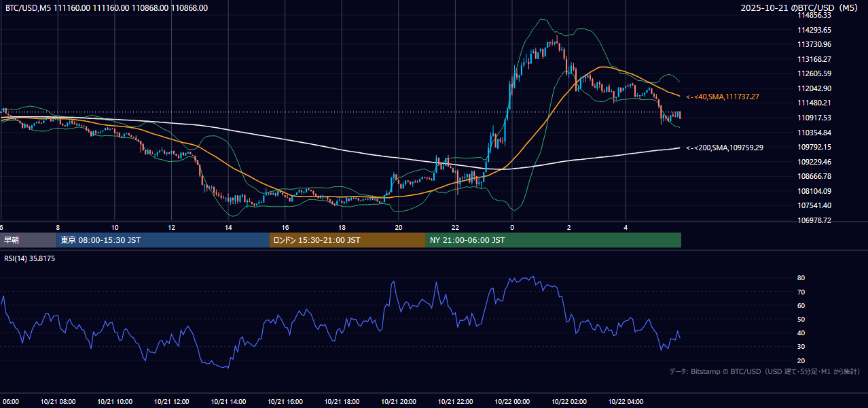The image size is (868, 408).
Task: Click the 10/21 10:00 date label
Action: (x=115, y=402)
